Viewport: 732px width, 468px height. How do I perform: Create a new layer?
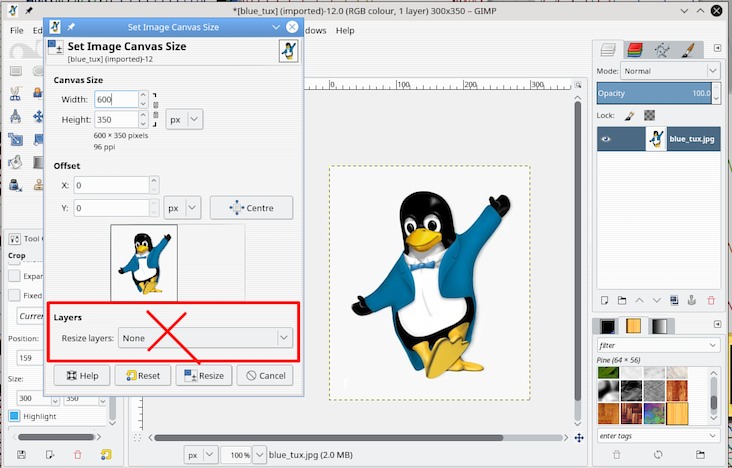click(604, 300)
